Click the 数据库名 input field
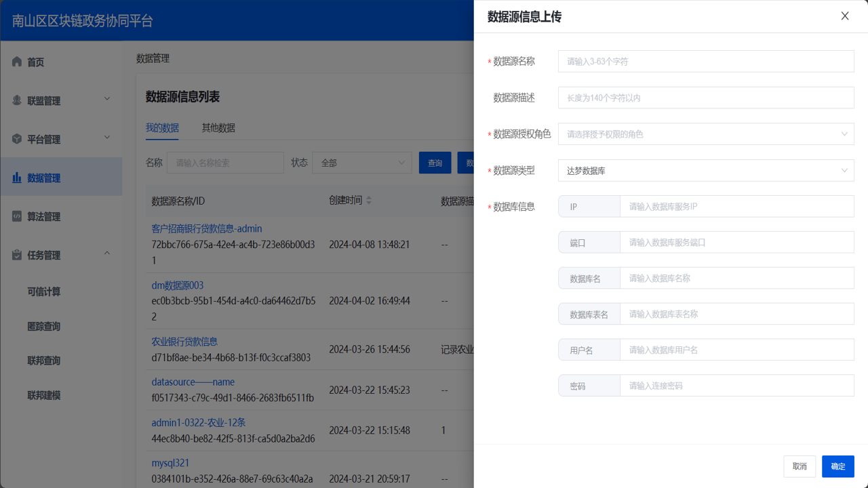 coord(737,278)
